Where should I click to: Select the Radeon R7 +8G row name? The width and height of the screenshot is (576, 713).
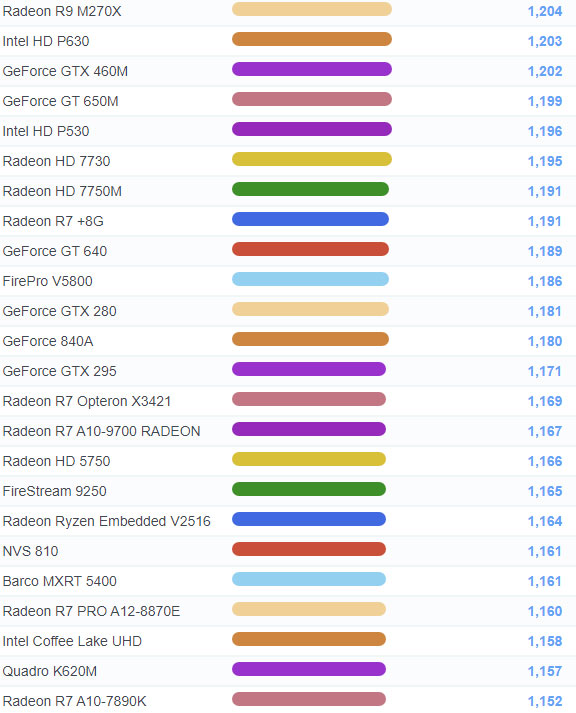coord(53,221)
